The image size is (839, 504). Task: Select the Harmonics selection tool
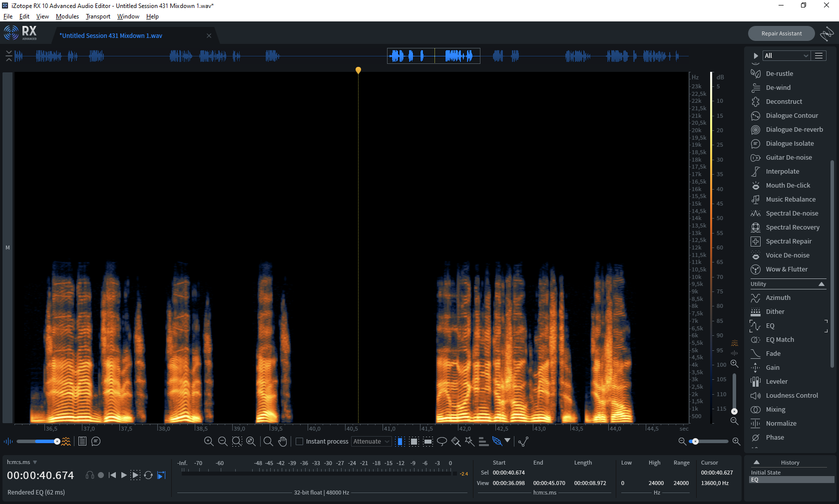pos(483,441)
